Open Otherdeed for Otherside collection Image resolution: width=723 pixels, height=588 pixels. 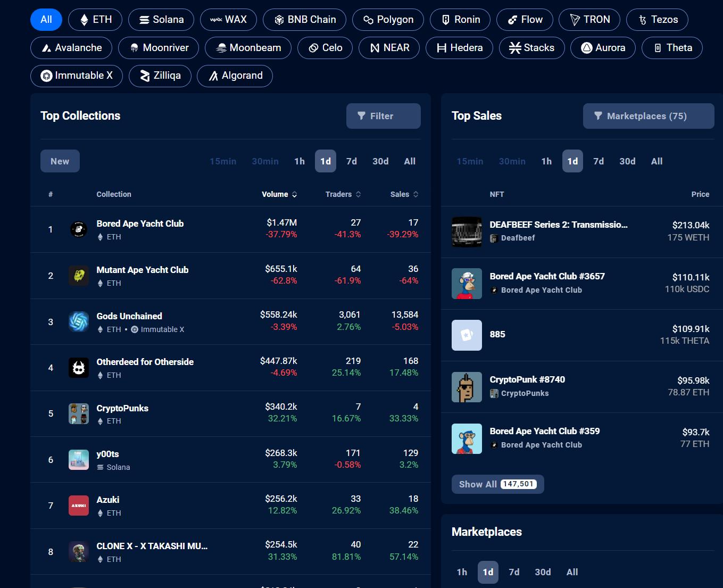click(x=145, y=362)
